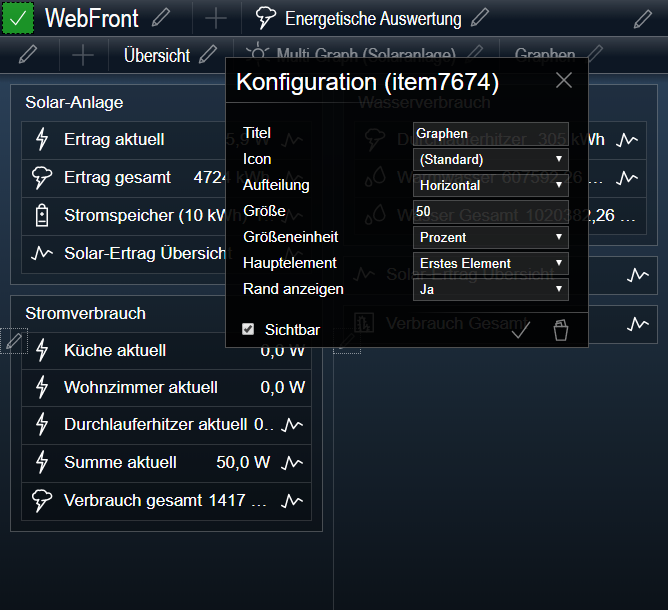Toggle the Sichtbar checkbox
Viewport: 668px width, 610px height.
[248, 329]
